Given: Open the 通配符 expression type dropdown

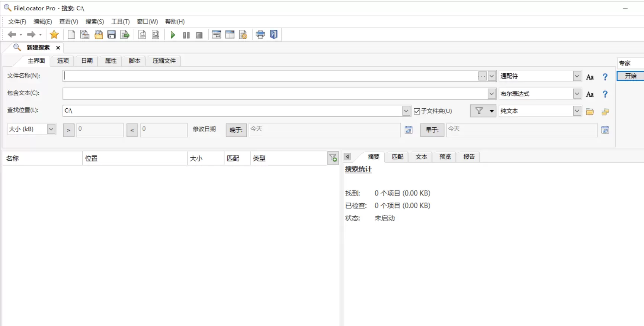Looking at the screenshot, I should click(577, 76).
